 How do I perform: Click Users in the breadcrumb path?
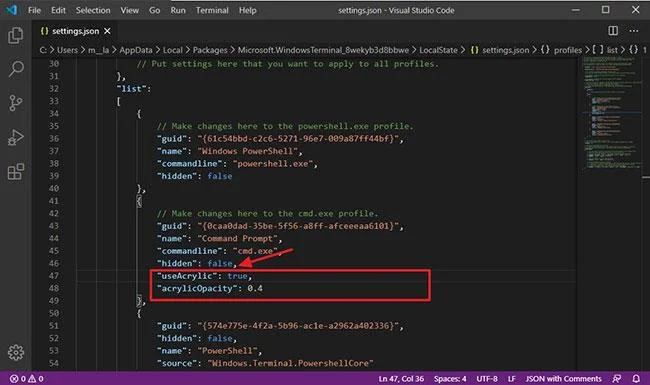click(x=67, y=50)
